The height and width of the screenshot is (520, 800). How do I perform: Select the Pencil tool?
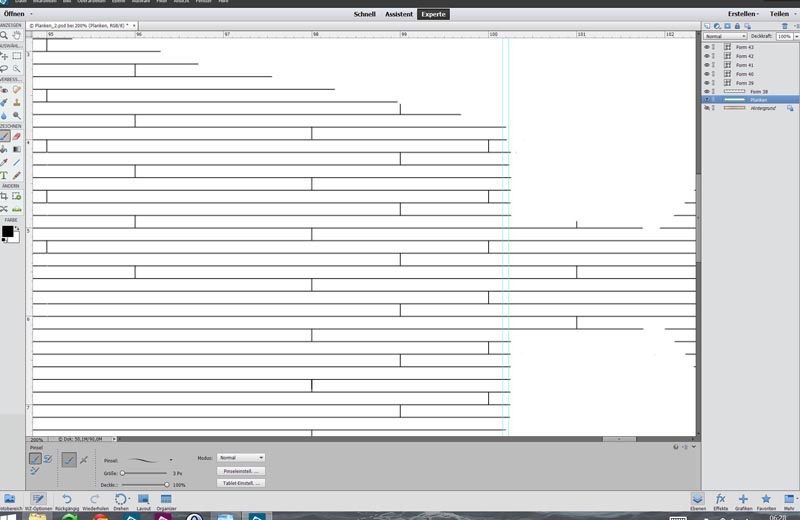[17, 176]
